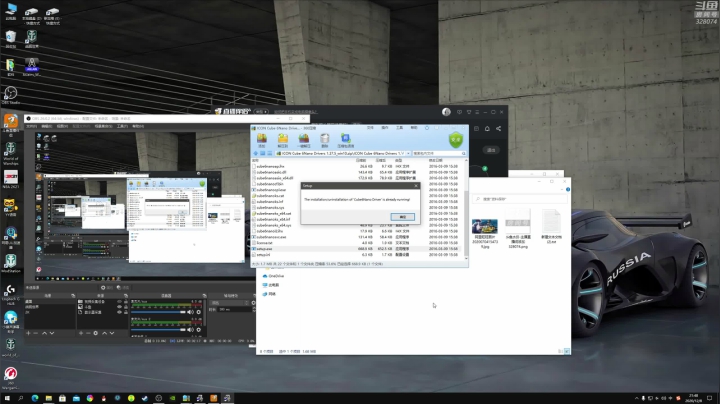Toggle lock of first OBS source
Screen dimensions: 720x404
click(125, 302)
